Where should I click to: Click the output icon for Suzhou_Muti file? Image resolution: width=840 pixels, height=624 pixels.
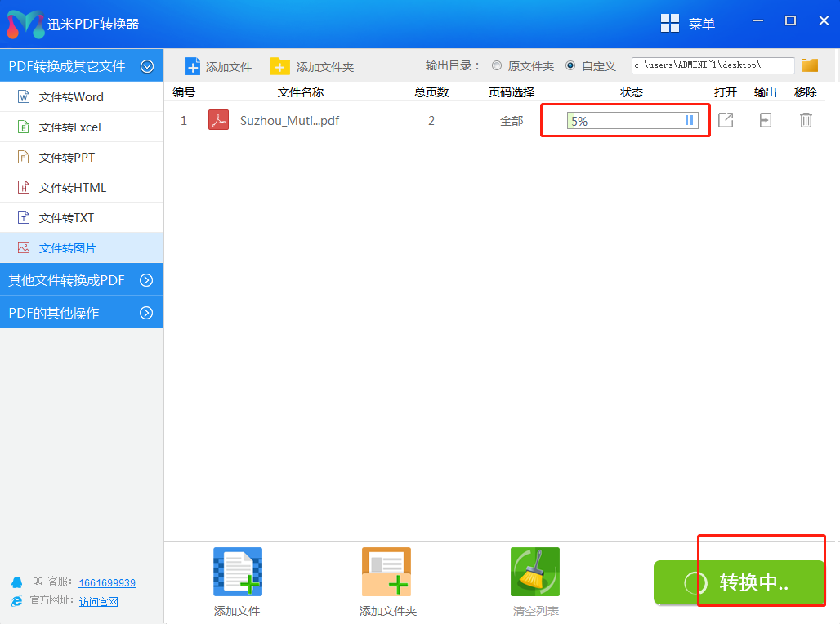(x=766, y=120)
